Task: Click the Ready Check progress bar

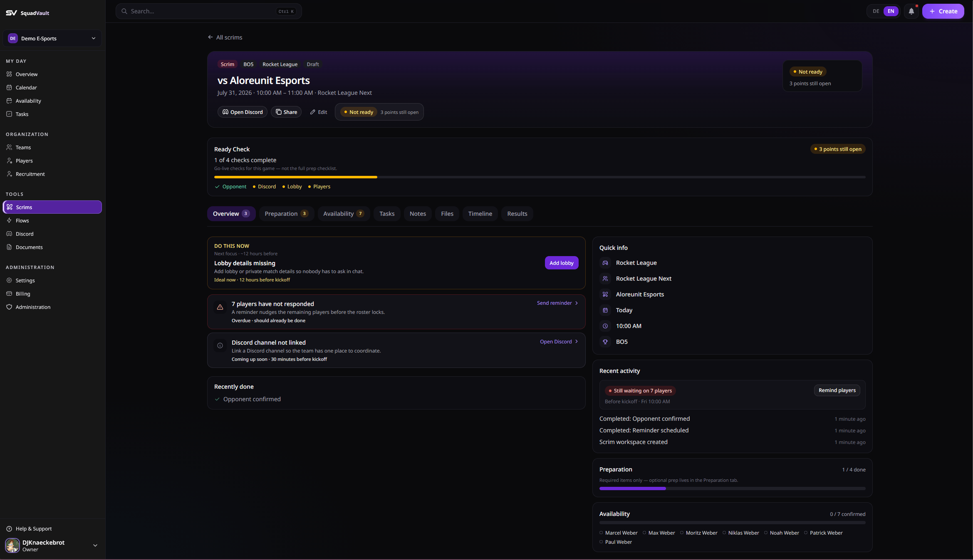Action: (x=540, y=177)
